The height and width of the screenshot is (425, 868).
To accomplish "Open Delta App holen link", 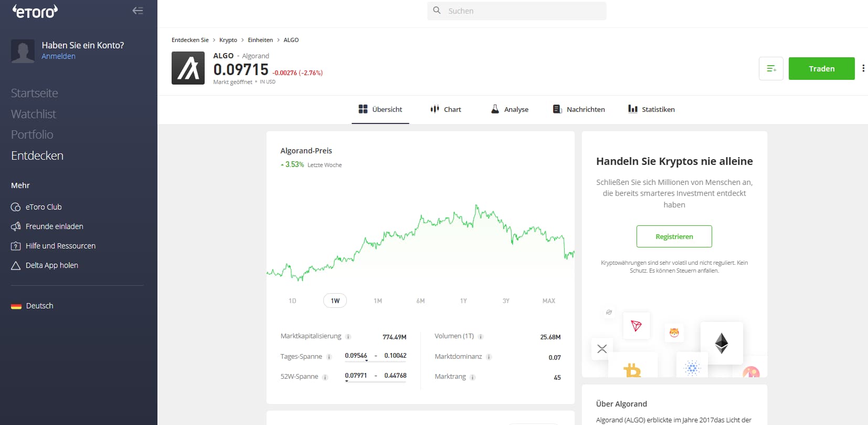I will click(x=52, y=265).
